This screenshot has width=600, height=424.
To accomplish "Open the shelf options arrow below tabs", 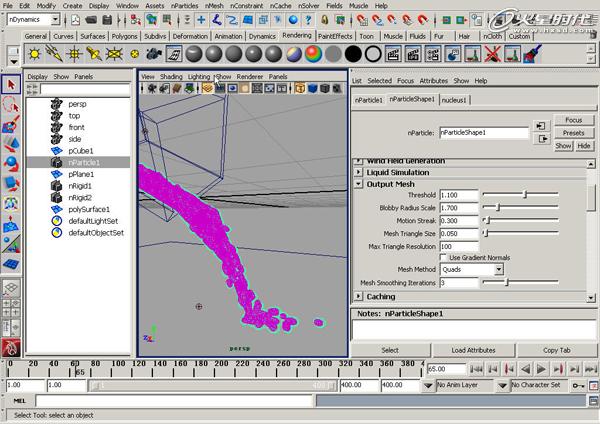I will (x=14, y=61).
